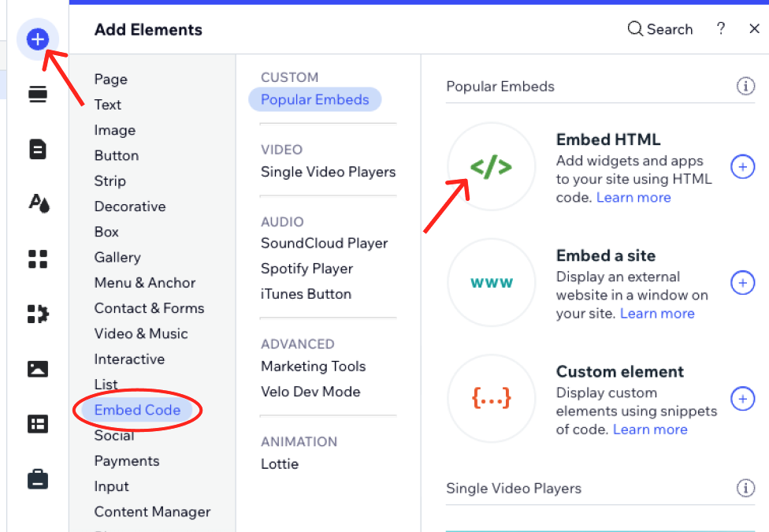
Task: Show info for Single Video Players section
Action: point(745,489)
